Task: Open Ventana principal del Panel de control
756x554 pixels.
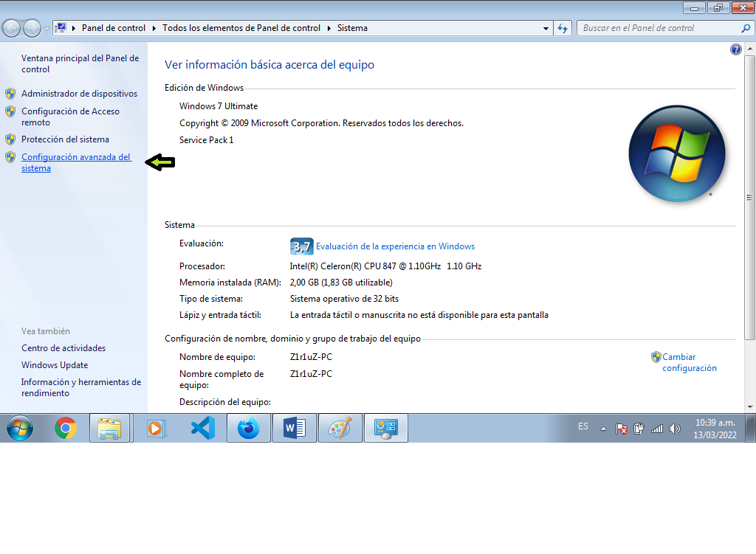Action: click(80, 63)
